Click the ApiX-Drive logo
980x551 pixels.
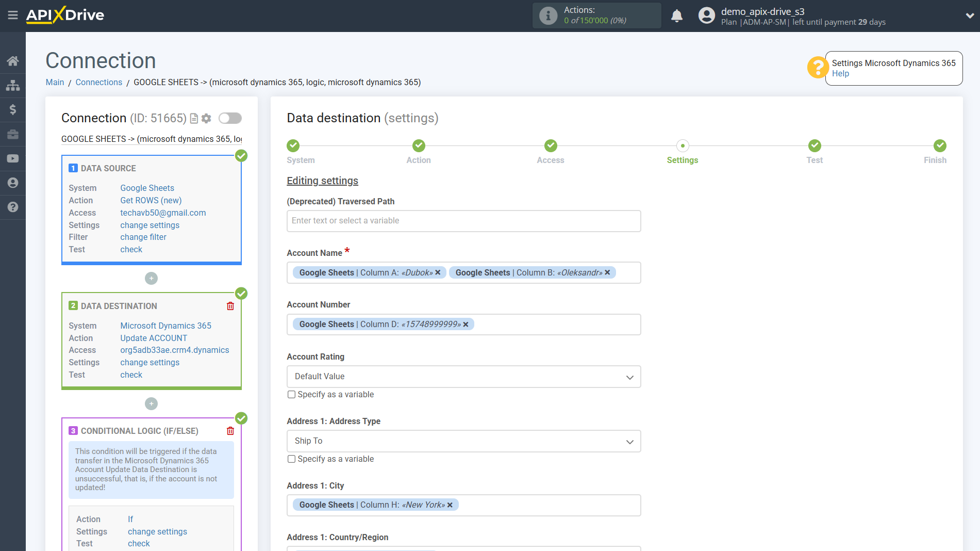pyautogui.click(x=65, y=15)
